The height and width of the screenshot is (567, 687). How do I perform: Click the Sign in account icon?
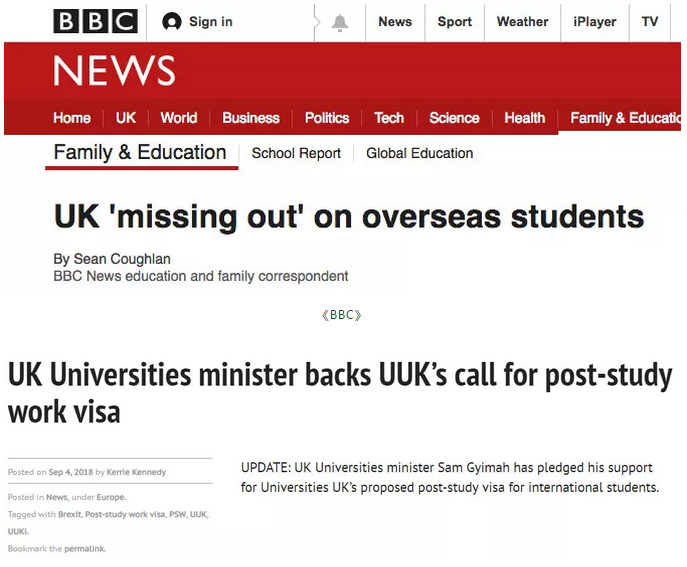[172, 22]
